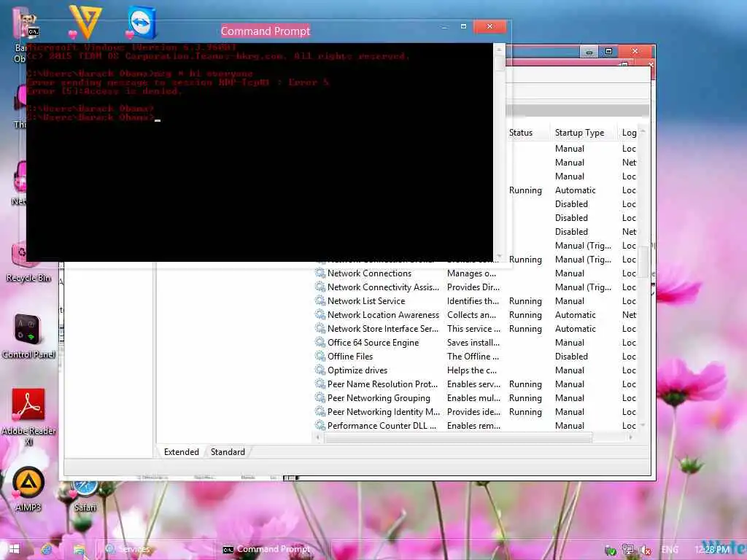Click the 'Provides Dir...' description cell
Viewport: 747px width, 560px height.
click(x=473, y=287)
